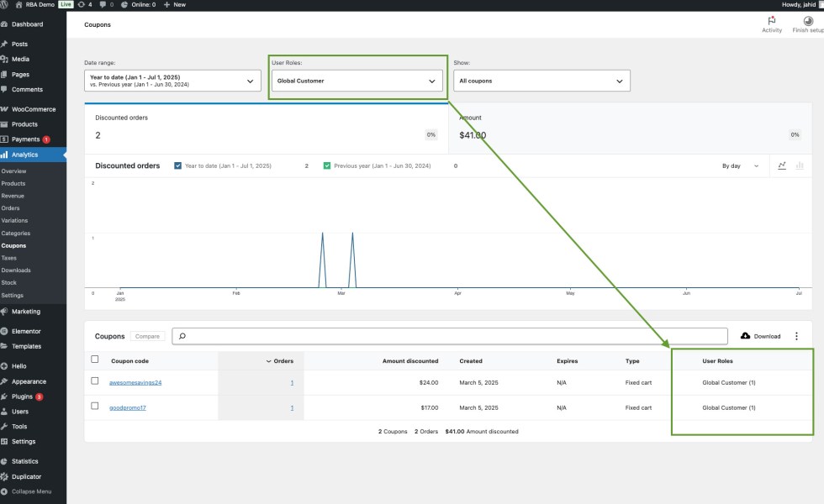Switch to bar chart view icon
824x504 pixels.
(800, 165)
